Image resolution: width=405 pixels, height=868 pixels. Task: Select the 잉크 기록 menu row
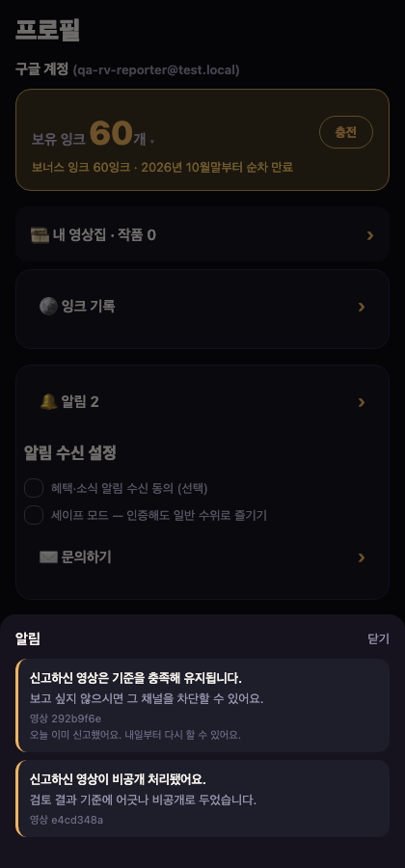pos(202,307)
